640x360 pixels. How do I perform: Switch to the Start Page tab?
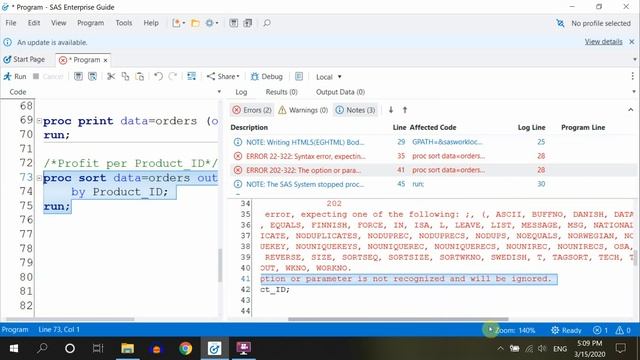pyautogui.click(x=24, y=60)
